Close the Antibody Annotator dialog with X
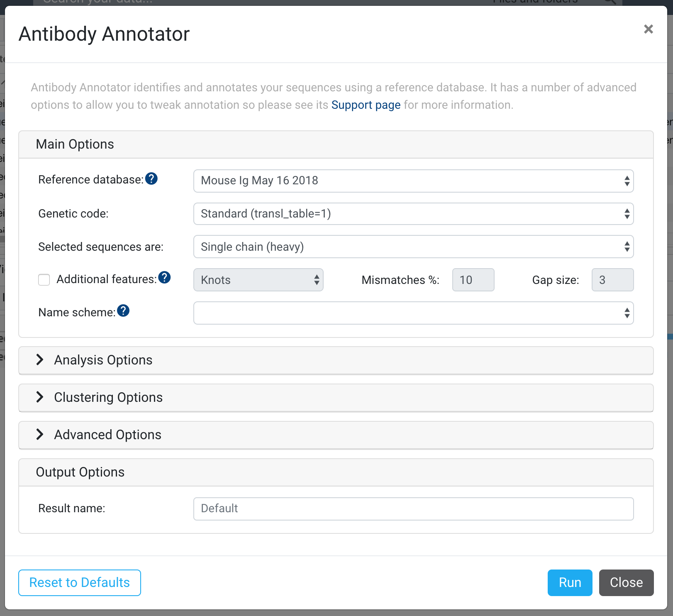Image resolution: width=673 pixels, height=616 pixels. pyautogui.click(x=649, y=29)
